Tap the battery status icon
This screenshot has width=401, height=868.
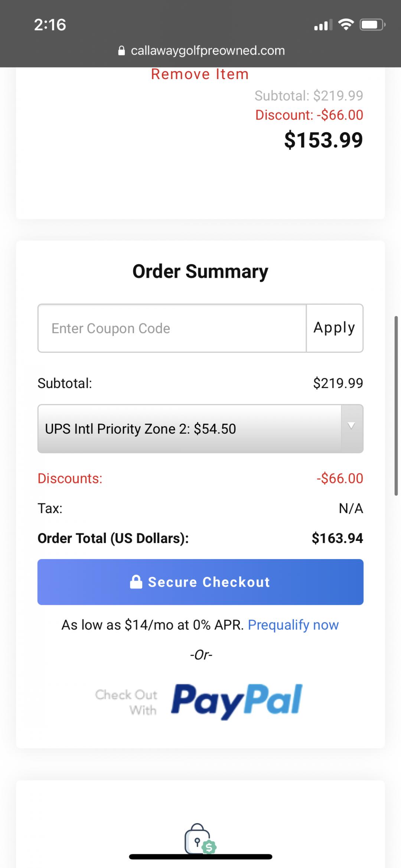(372, 25)
